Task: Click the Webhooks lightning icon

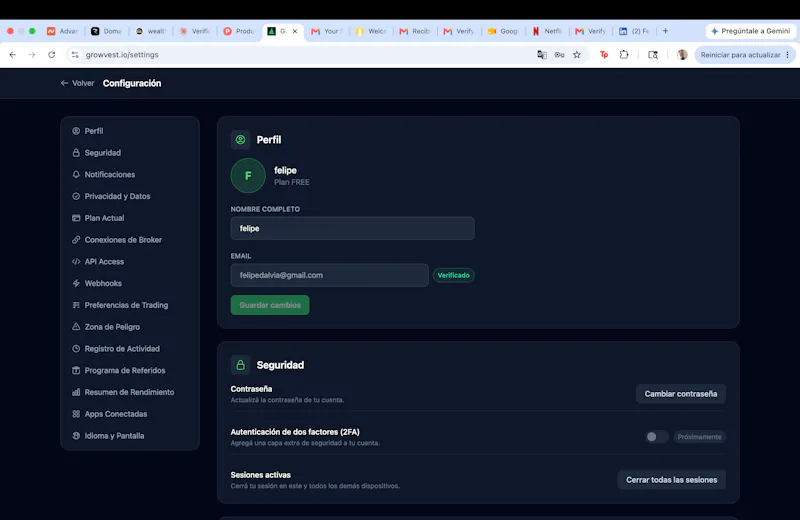Action: [76, 283]
